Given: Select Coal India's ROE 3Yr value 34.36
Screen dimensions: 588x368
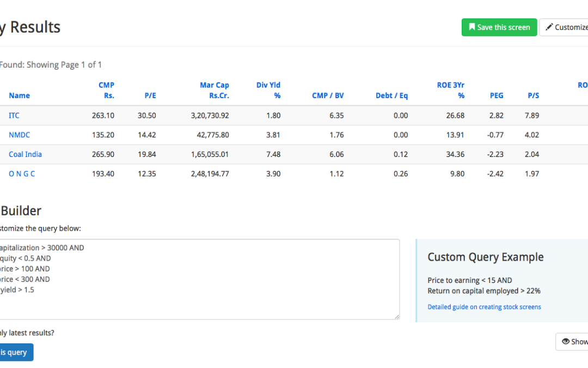Looking at the screenshot, I should (x=455, y=154).
